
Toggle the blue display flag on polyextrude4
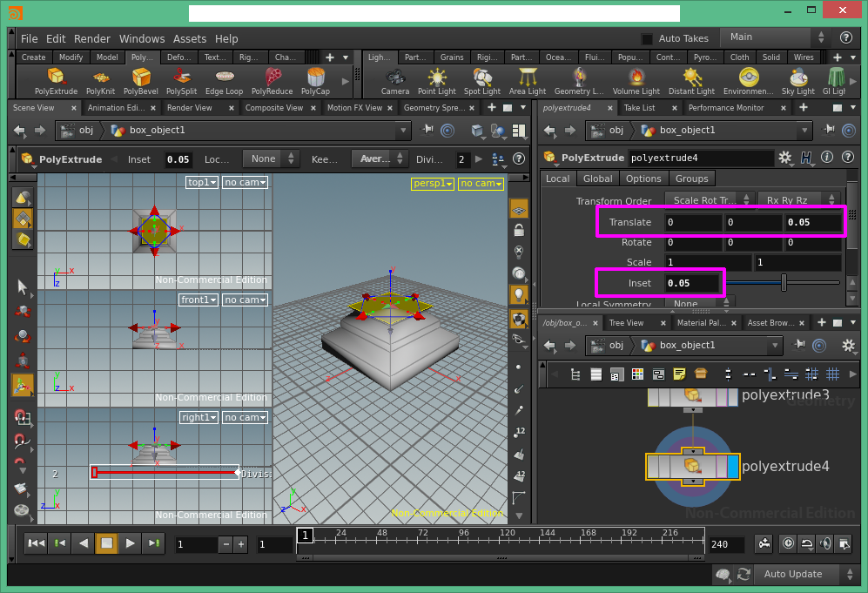pos(733,466)
